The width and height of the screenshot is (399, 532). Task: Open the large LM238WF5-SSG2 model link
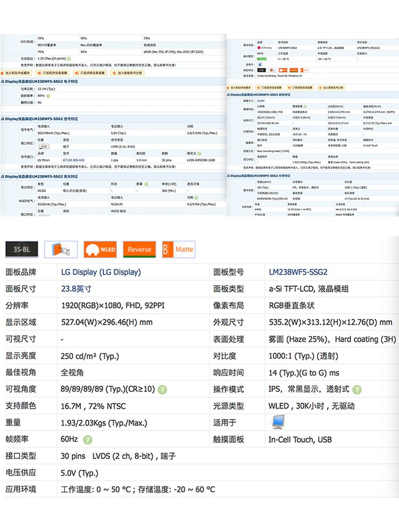[298, 272]
